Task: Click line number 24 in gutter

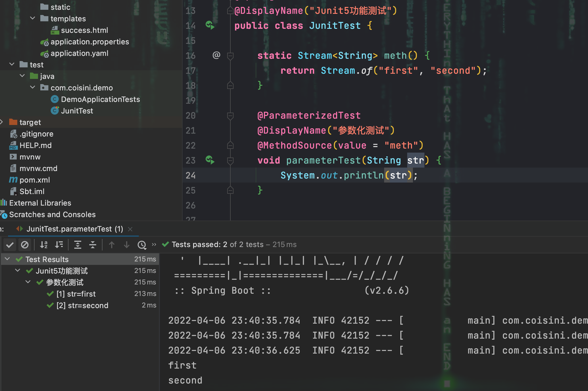Action: 191,175
